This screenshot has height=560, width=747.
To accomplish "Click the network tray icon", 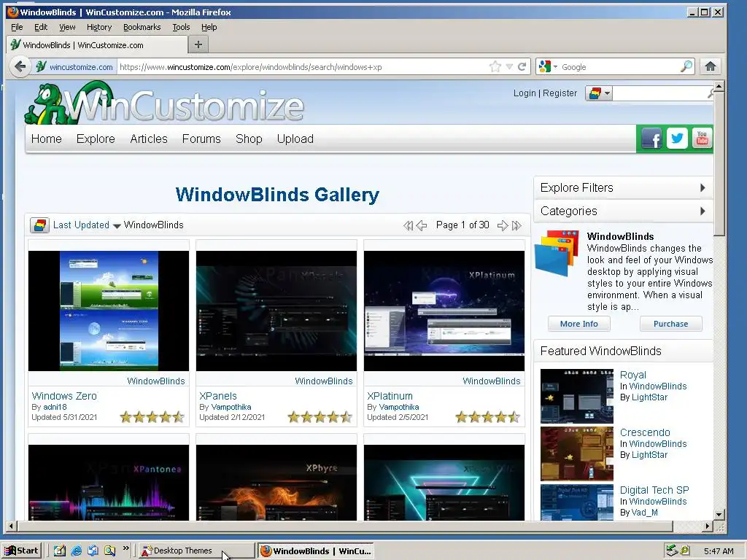I will pyautogui.click(x=672, y=551).
